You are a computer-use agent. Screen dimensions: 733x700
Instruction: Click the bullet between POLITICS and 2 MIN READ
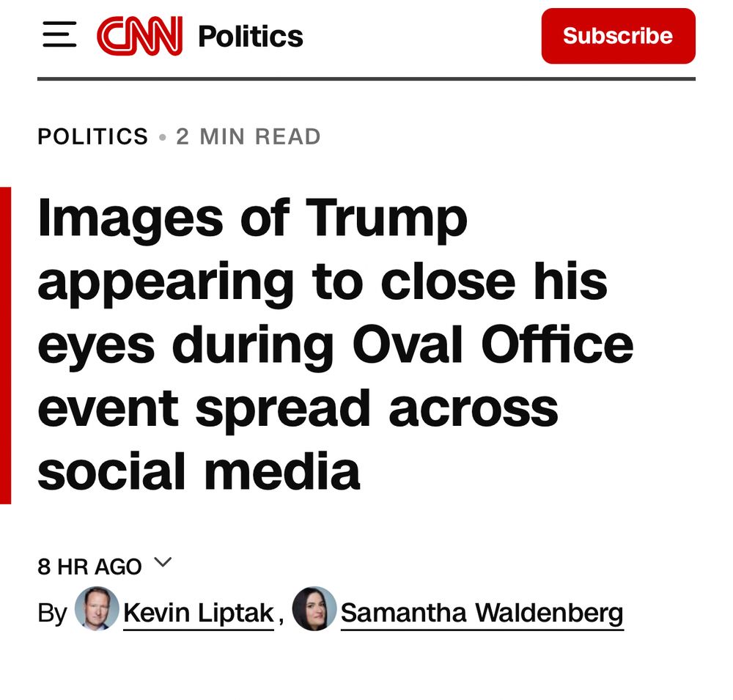click(163, 136)
